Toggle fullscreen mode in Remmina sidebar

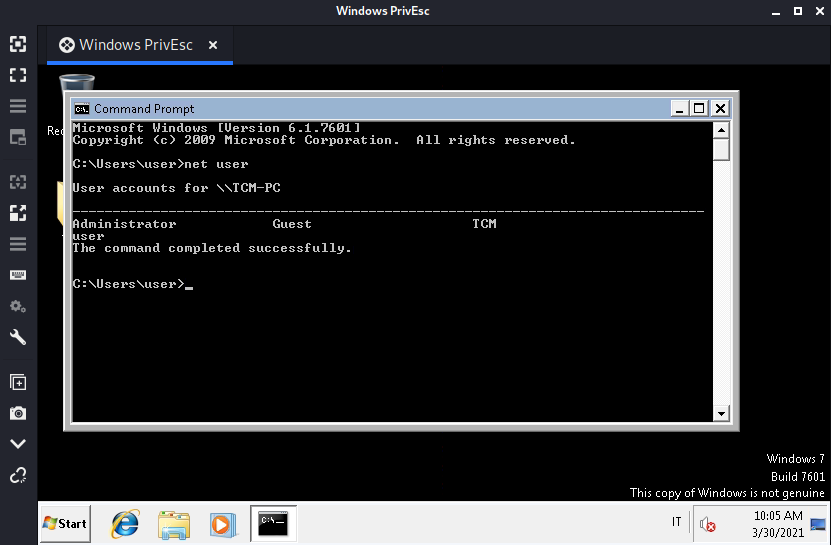(17, 75)
